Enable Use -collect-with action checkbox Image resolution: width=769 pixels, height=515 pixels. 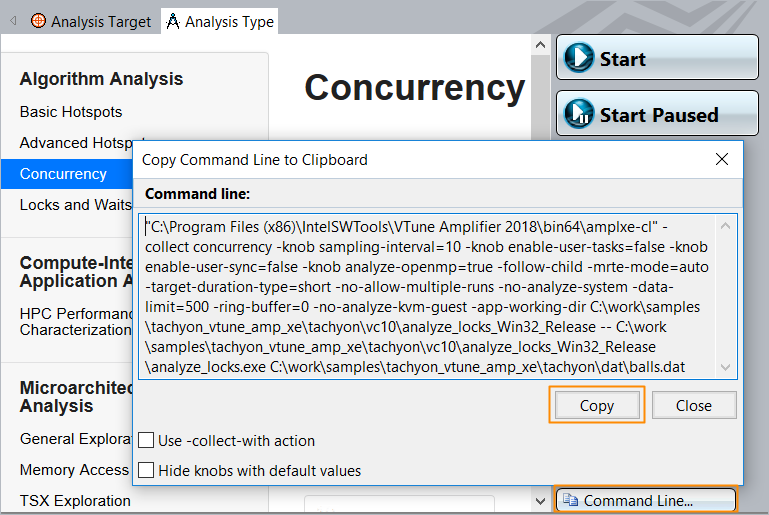[x=146, y=440]
